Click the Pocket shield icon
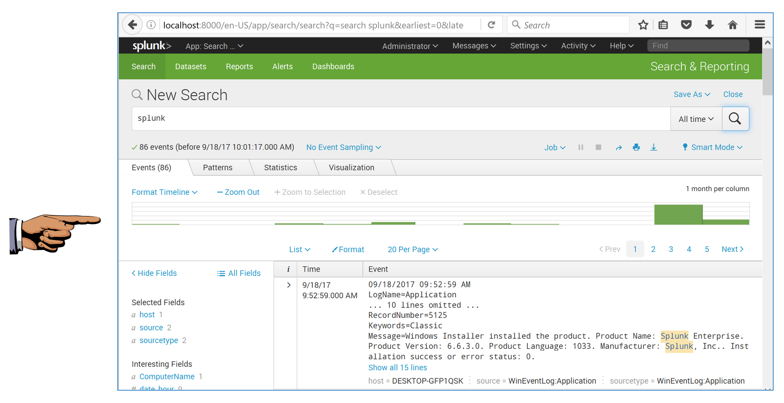Viewport: 784px width, 403px height. (686, 24)
